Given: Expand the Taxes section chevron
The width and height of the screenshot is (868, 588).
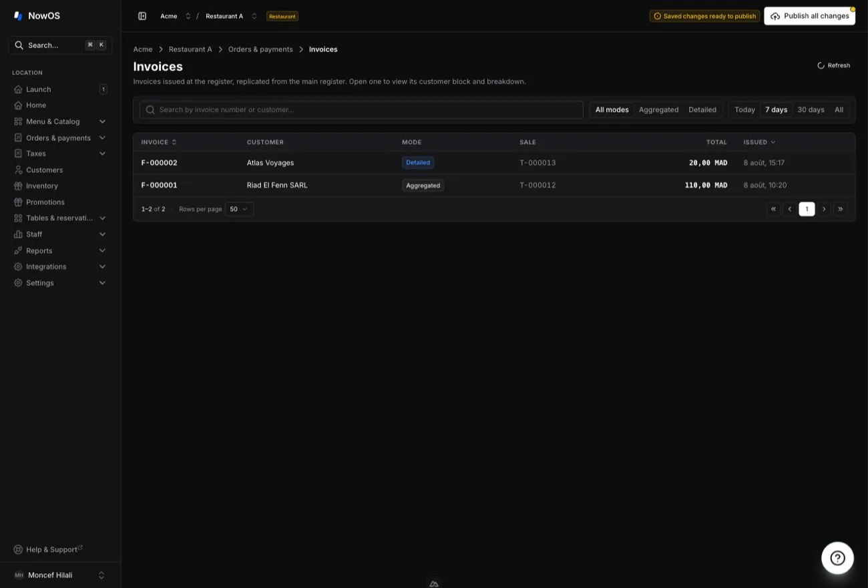Looking at the screenshot, I should (x=102, y=154).
